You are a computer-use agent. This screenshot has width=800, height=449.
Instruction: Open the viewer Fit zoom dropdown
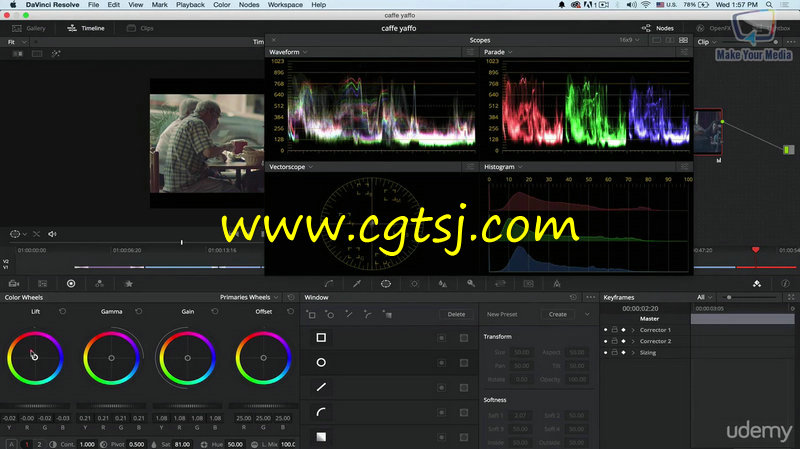click(17, 42)
